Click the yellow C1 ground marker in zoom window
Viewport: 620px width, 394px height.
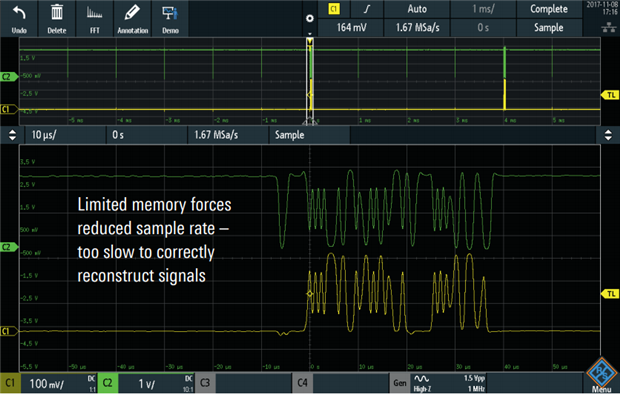click(x=9, y=331)
